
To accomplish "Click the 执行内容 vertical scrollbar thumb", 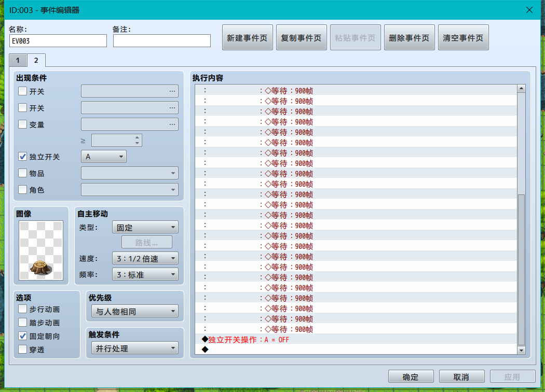I will (x=521, y=270).
